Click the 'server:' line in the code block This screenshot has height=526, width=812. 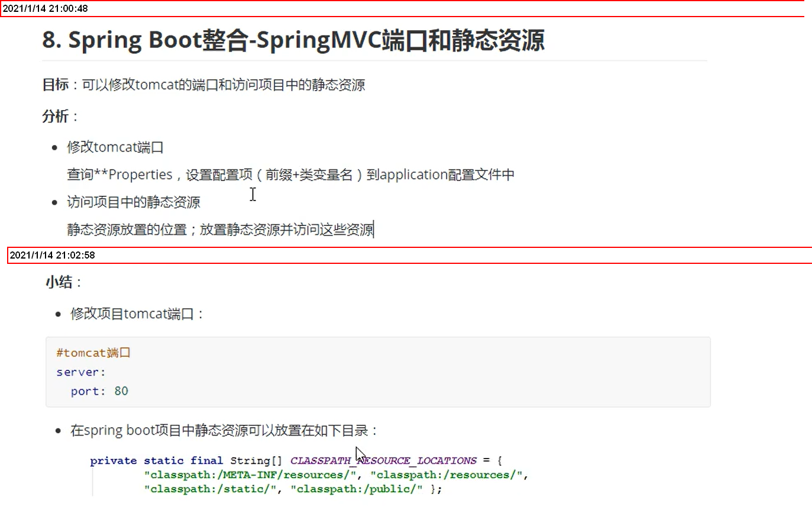coord(81,372)
